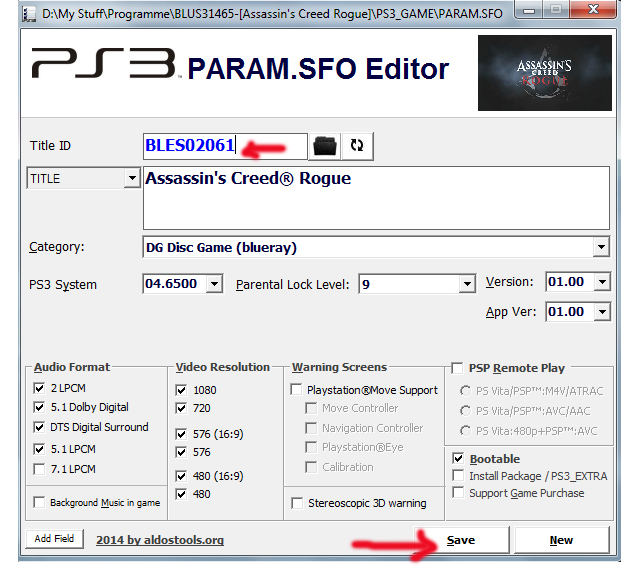Click the Add Field button
The height and width of the screenshot is (576, 631).
point(54,539)
